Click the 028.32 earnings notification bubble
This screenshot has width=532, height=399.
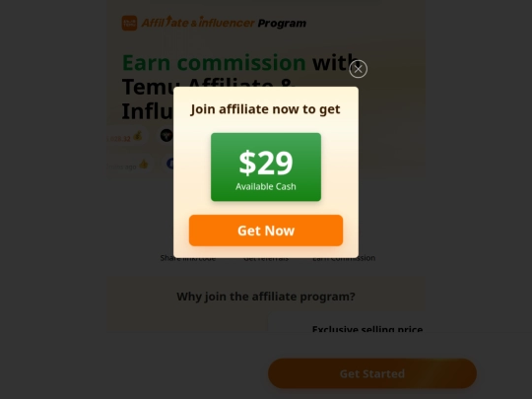126,136
